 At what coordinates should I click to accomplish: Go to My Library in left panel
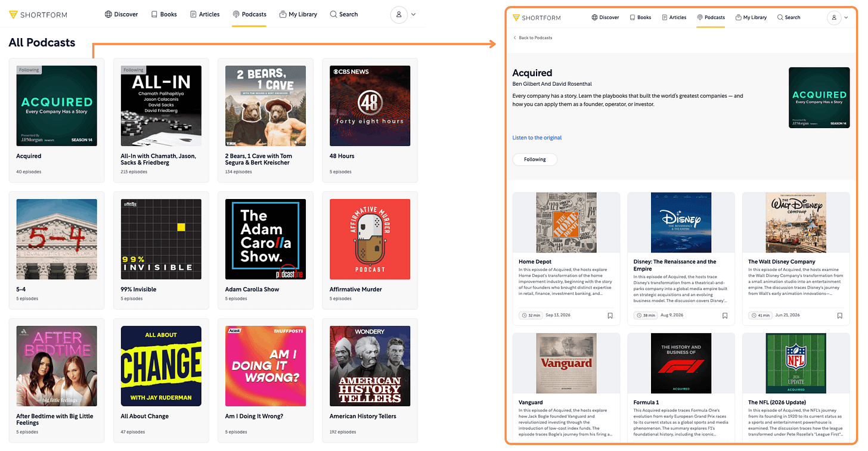pyautogui.click(x=298, y=14)
